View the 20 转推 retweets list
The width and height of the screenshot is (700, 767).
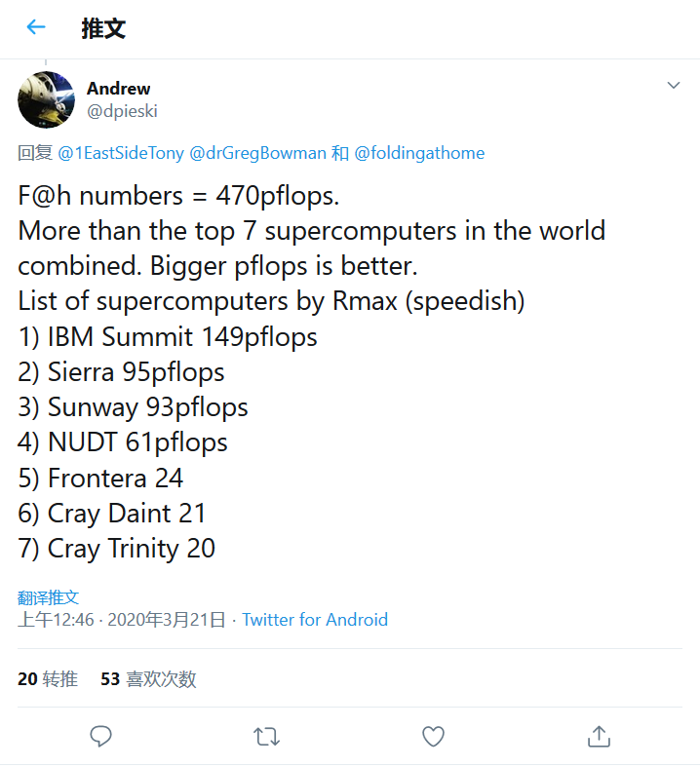point(48,679)
